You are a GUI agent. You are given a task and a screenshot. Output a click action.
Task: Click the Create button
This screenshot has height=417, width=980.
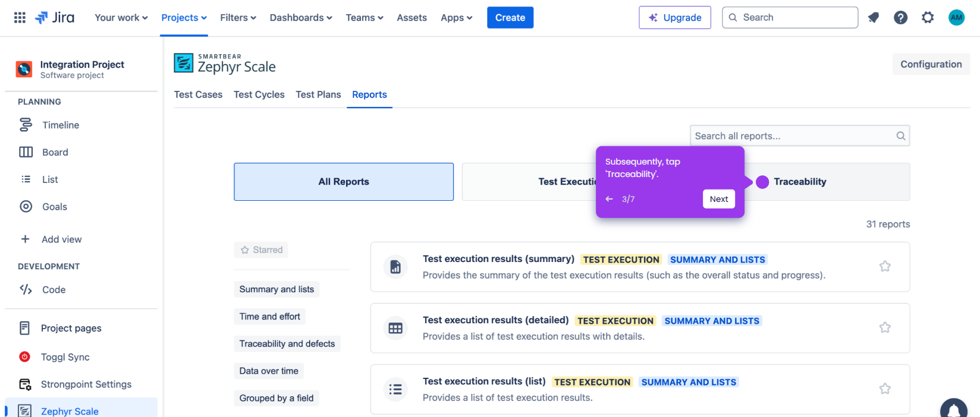(510, 18)
